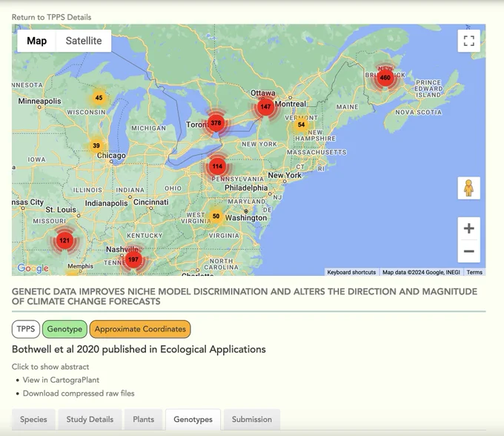This screenshot has height=436, width=504.
Task: Click to show abstract
Action: (50, 366)
